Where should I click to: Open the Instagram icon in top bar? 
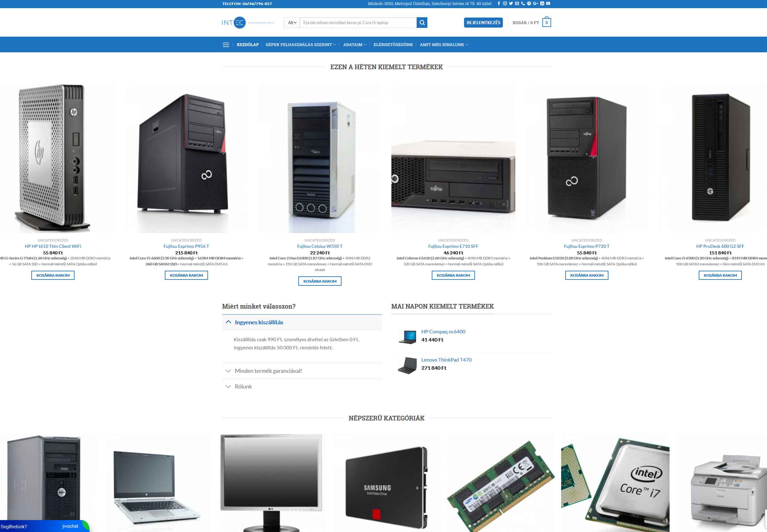point(505,4)
